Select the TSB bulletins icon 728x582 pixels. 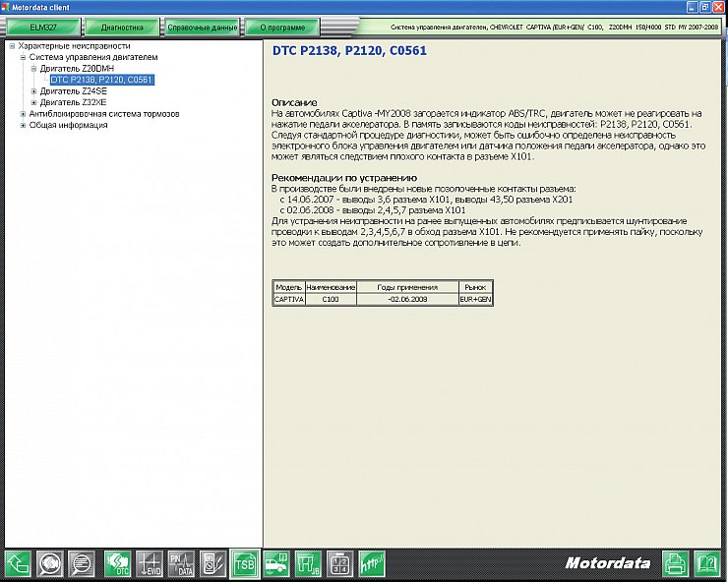pos(245,564)
